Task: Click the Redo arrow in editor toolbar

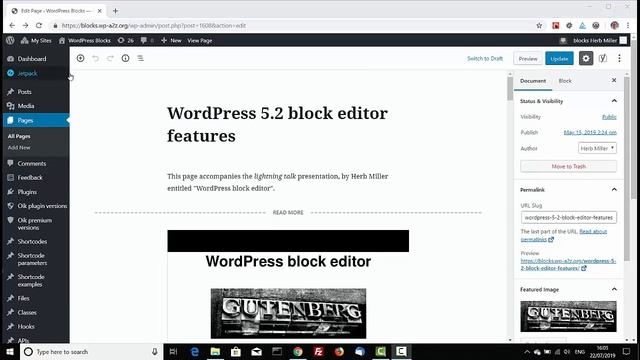Action: [x=110, y=58]
